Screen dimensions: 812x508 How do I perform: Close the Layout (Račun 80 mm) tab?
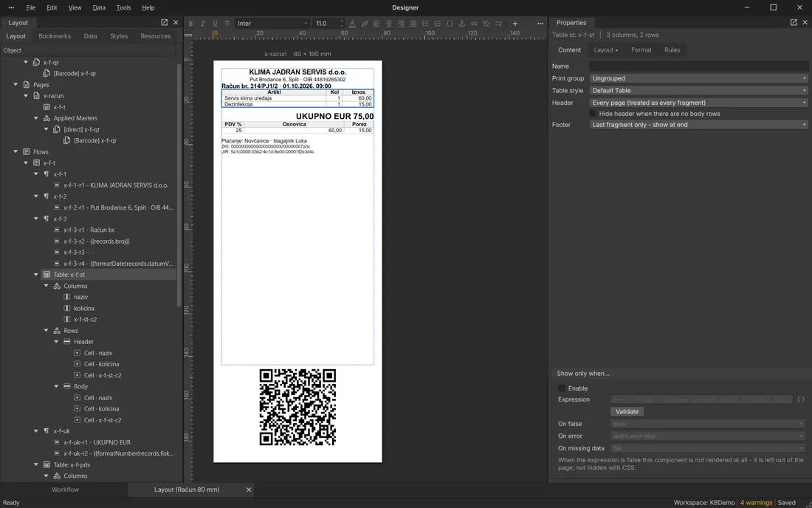(x=249, y=490)
